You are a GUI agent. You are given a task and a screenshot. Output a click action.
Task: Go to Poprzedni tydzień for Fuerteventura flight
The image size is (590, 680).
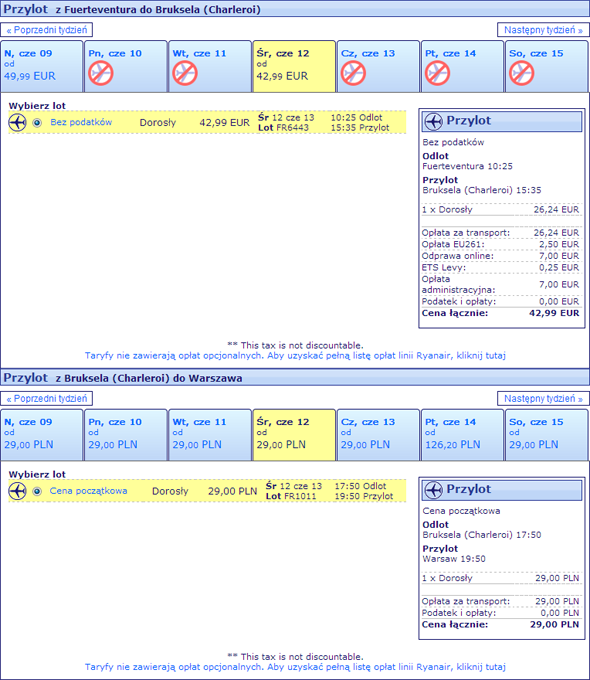tap(46, 30)
